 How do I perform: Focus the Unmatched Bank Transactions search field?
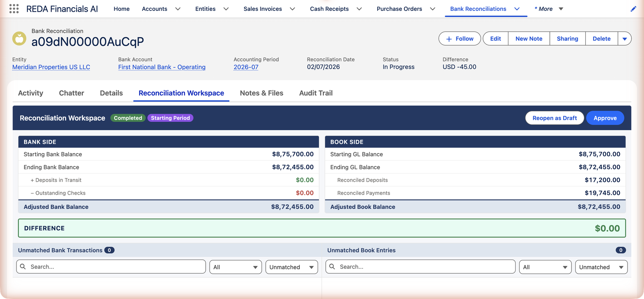[x=111, y=267]
